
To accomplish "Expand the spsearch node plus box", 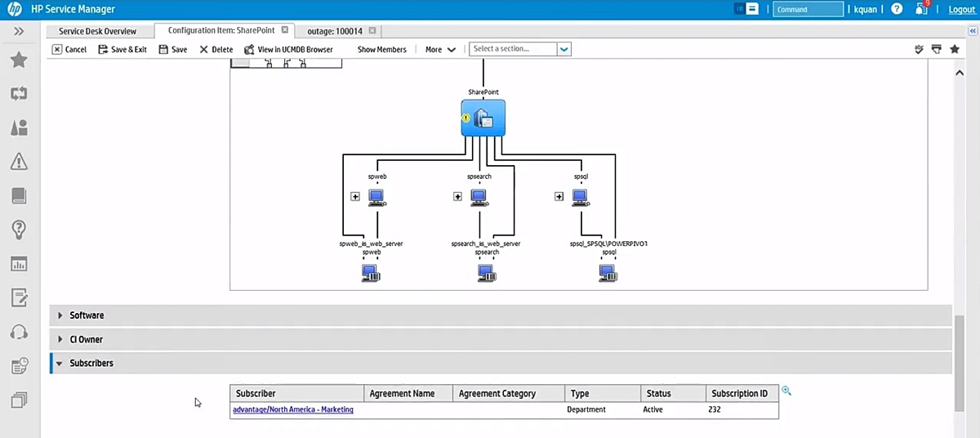I will 457,196.
